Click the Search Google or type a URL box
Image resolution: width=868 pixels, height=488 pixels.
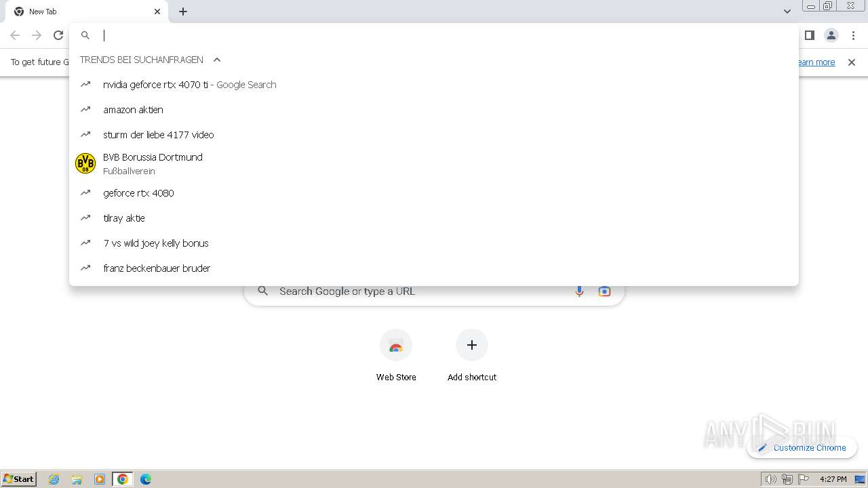click(434, 291)
